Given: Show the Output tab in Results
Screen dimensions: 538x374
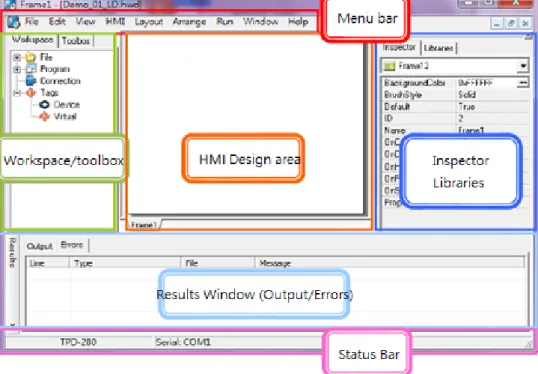Looking at the screenshot, I should [39, 246].
